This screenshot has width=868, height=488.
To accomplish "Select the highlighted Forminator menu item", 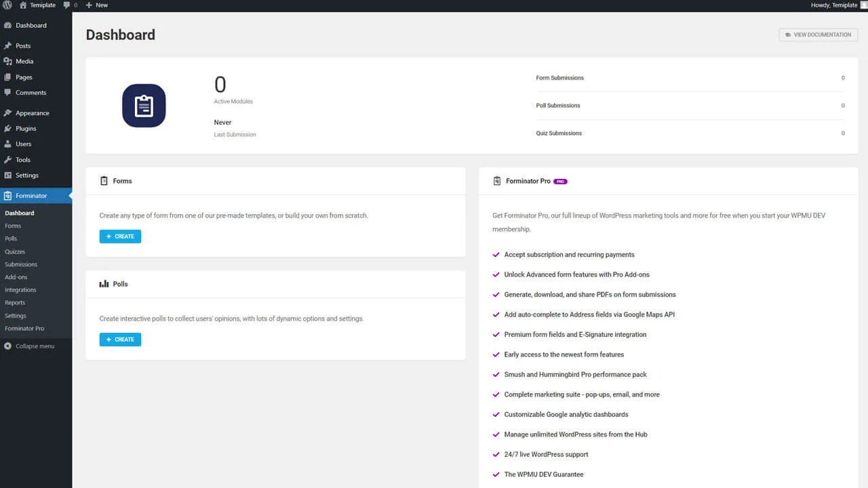I will (x=36, y=196).
